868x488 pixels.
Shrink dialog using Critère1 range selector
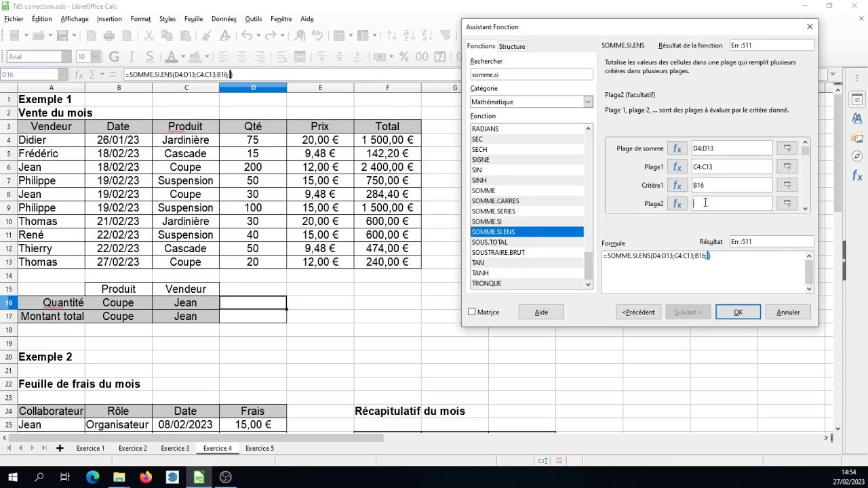click(x=787, y=185)
